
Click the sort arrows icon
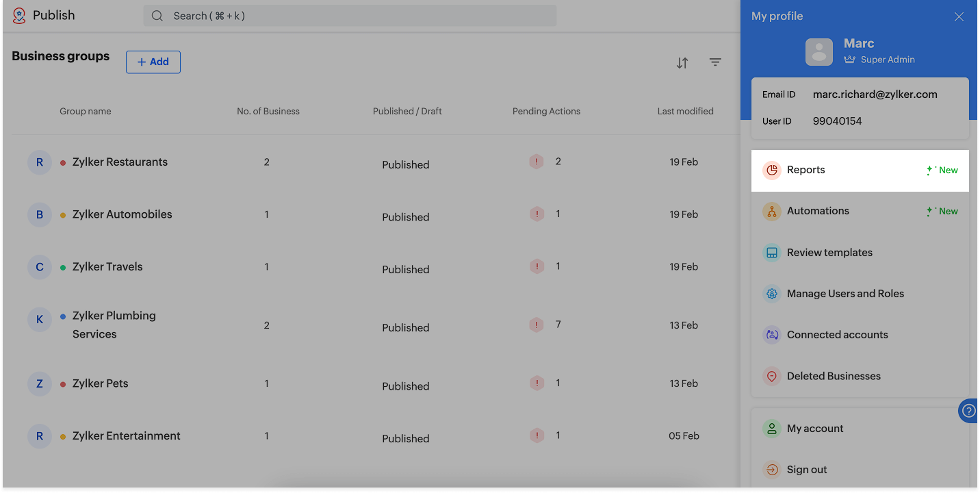coord(682,63)
